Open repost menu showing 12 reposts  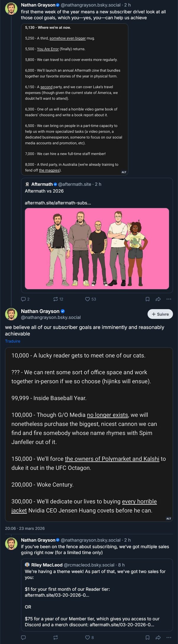click(x=56, y=299)
